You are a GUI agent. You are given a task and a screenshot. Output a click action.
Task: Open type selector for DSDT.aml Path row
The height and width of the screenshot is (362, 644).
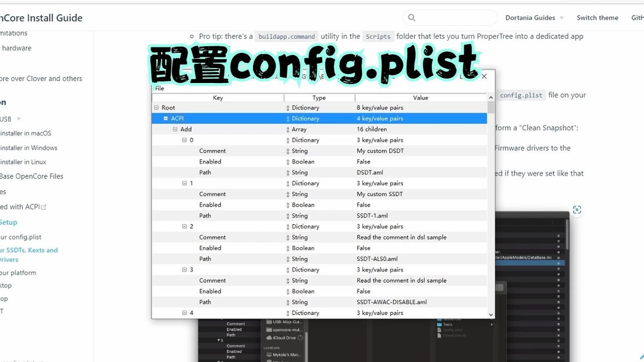click(x=288, y=172)
